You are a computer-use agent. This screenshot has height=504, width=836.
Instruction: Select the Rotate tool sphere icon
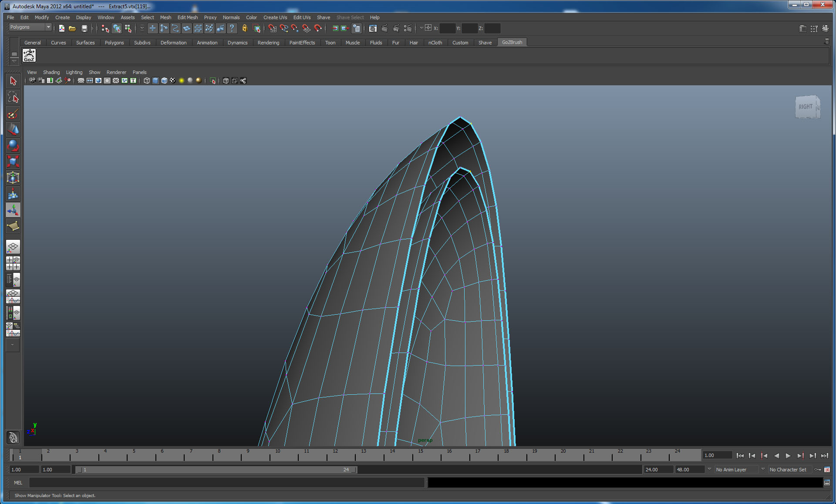(x=13, y=145)
